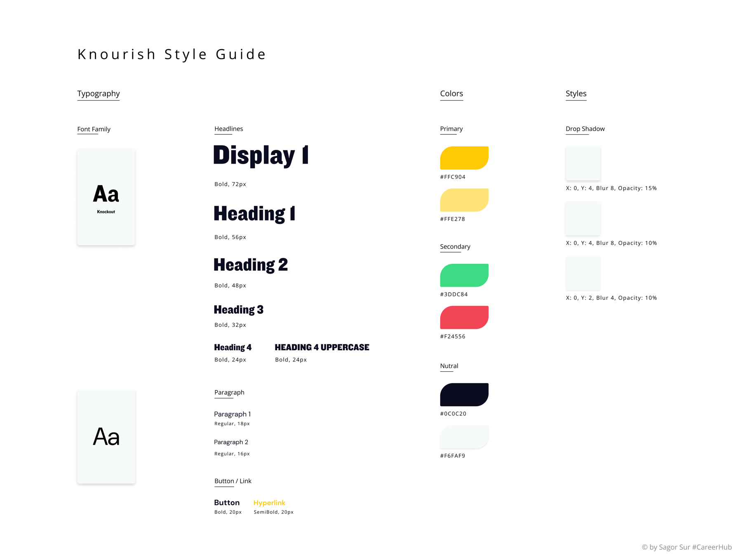
Task: Select the dark navy #0C0C20 swatch
Action: pos(464,395)
